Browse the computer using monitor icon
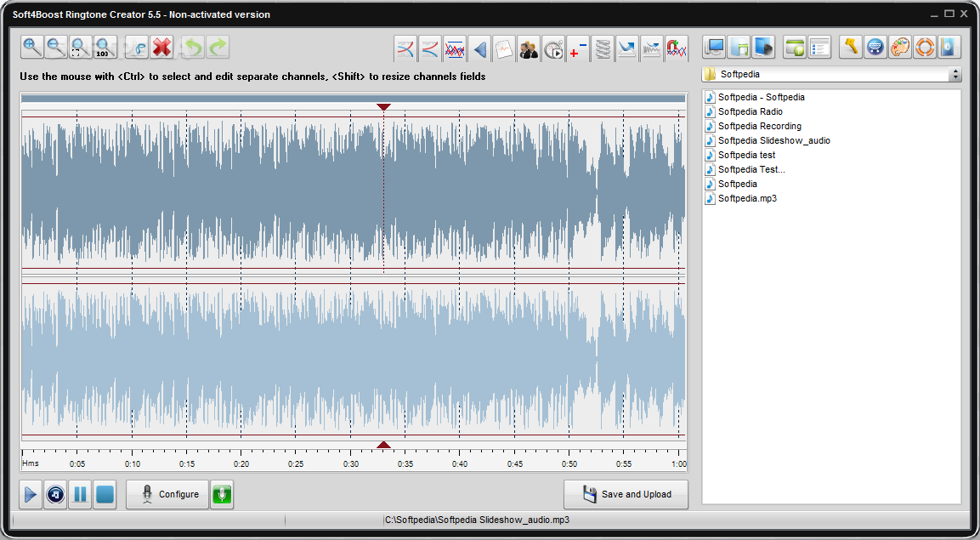 714,48
